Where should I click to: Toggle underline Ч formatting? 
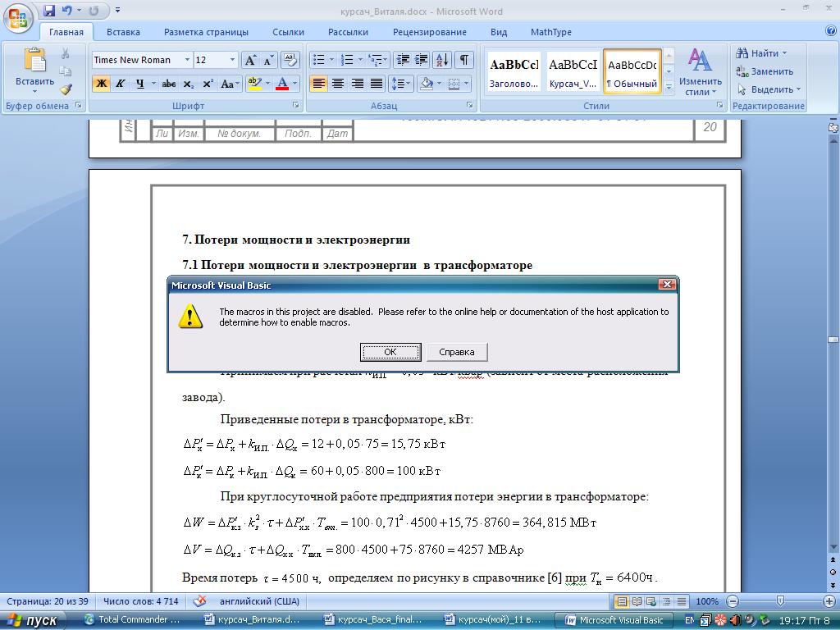pyautogui.click(x=139, y=84)
